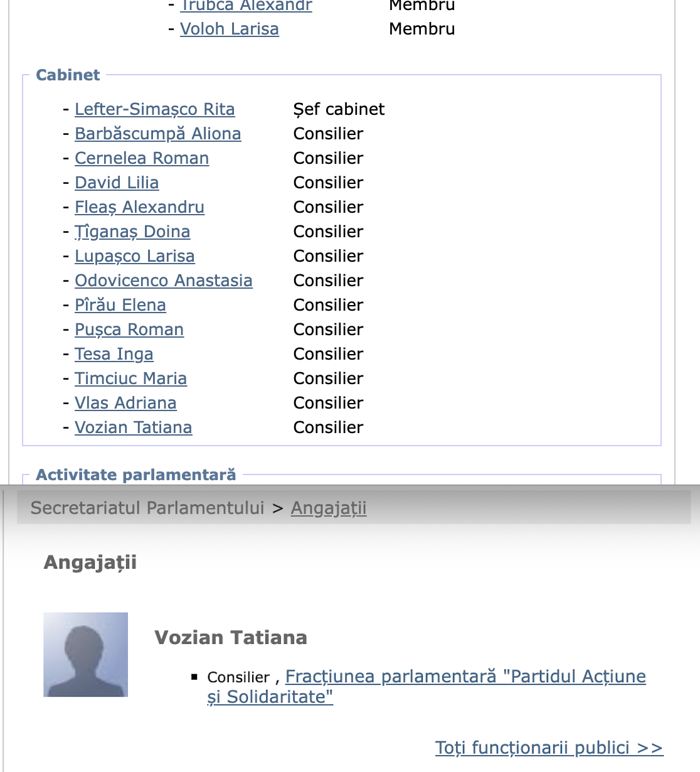
Task: Open the Vlas Adriana link
Action: [x=125, y=403]
